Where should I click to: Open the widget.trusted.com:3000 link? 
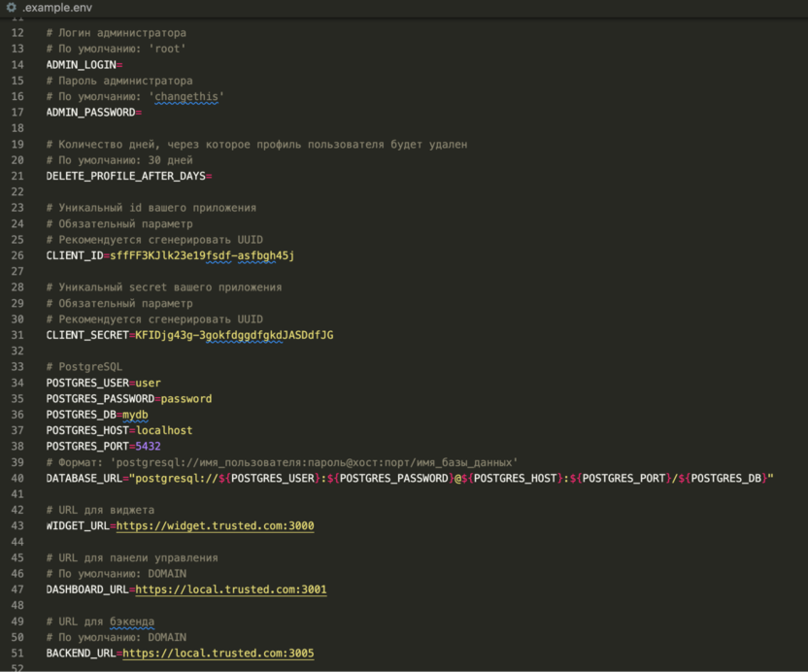[214, 526]
